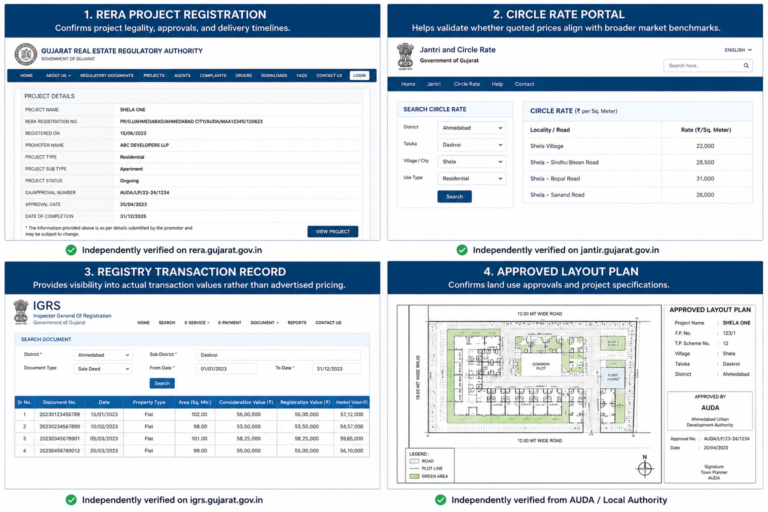
Task: Click the Consideration Value column header
Action: tap(246, 402)
